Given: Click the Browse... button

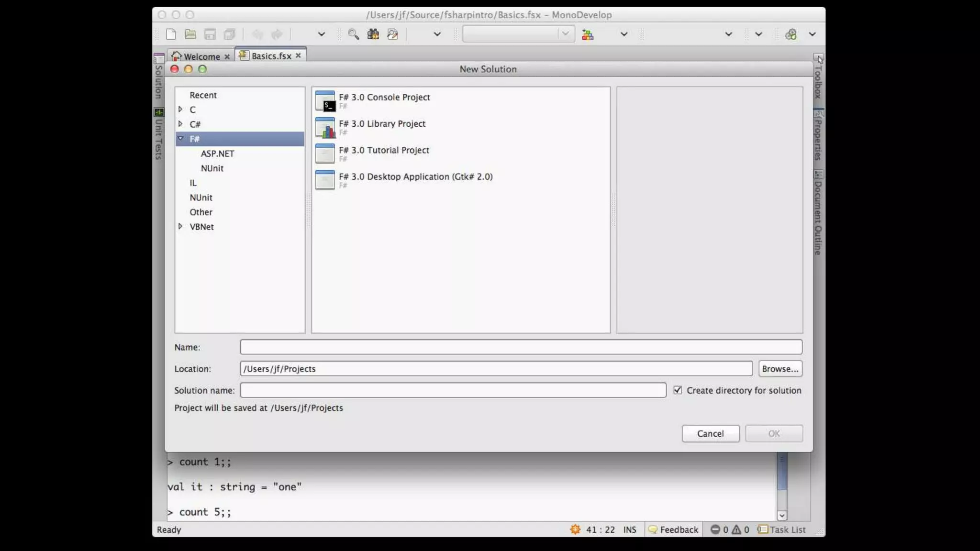Looking at the screenshot, I should (780, 369).
